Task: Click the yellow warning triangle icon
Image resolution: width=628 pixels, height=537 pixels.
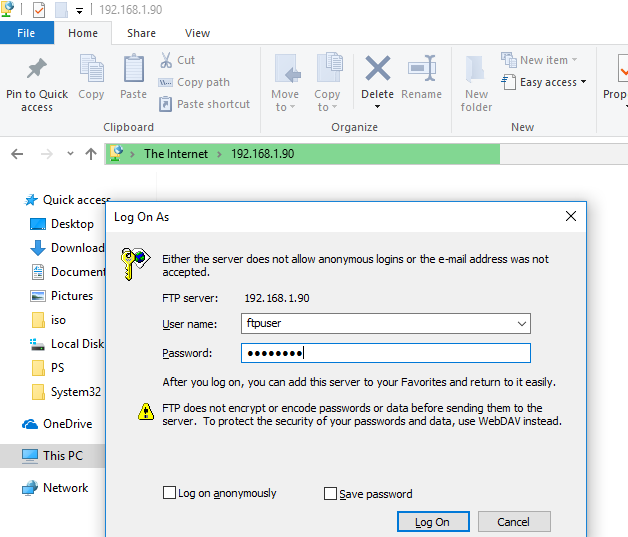Action: click(146, 412)
